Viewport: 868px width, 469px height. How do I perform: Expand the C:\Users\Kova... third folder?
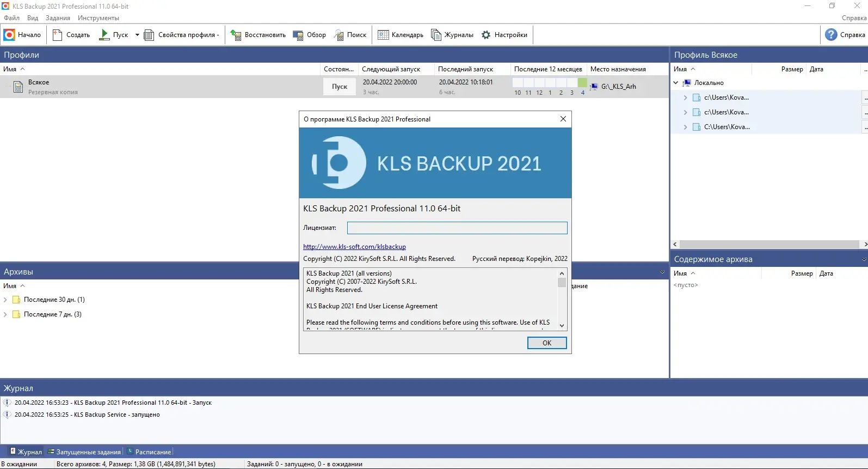click(685, 127)
